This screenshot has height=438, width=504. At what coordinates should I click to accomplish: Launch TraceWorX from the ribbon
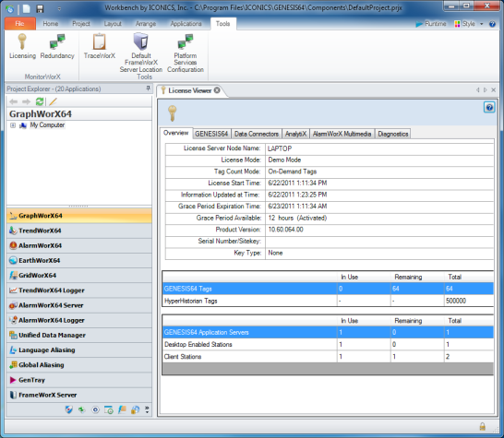pos(100,46)
